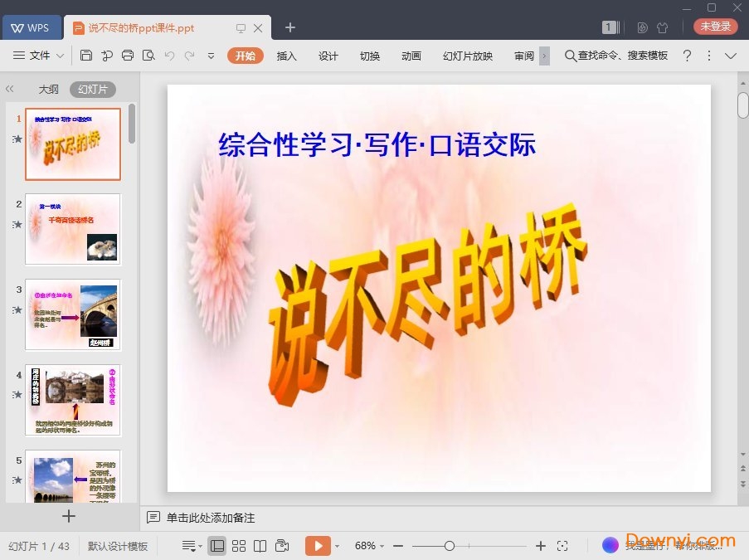The image size is (749, 560).
Task: Toggle normal view mode in status bar
Action: coord(217,545)
